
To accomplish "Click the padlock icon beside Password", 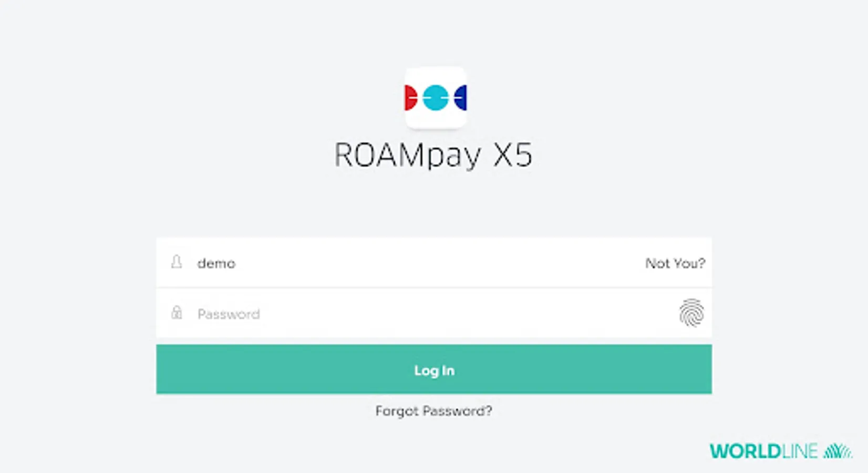I will pyautogui.click(x=177, y=313).
